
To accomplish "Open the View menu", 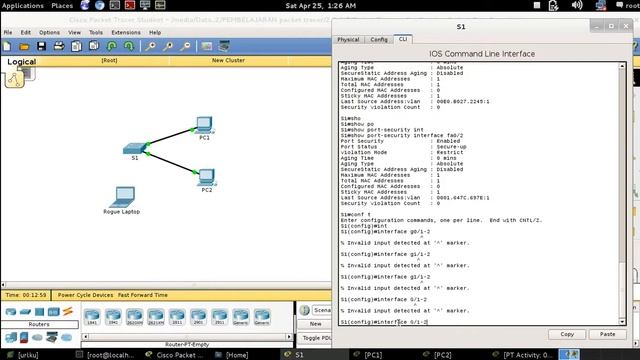I will pyautogui.click(x=74, y=32).
